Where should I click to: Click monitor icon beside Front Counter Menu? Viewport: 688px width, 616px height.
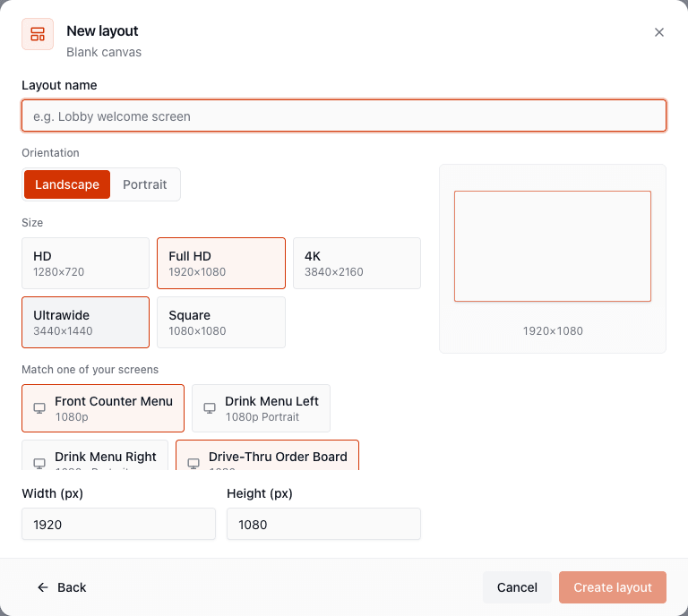[x=39, y=408]
